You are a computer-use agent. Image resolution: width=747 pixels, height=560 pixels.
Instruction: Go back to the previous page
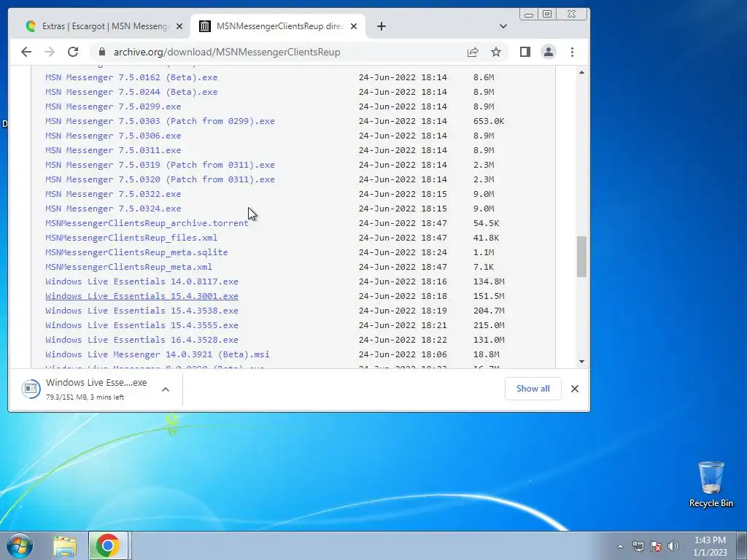point(26,52)
